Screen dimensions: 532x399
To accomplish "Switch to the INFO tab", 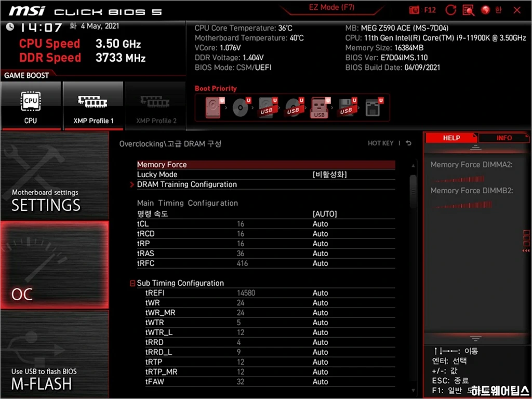I will [504, 138].
